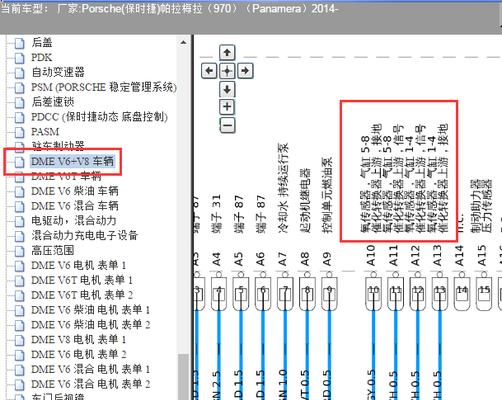The image size is (502, 400).
Task: Select the PASM entry in the tree
Action: point(45,132)
